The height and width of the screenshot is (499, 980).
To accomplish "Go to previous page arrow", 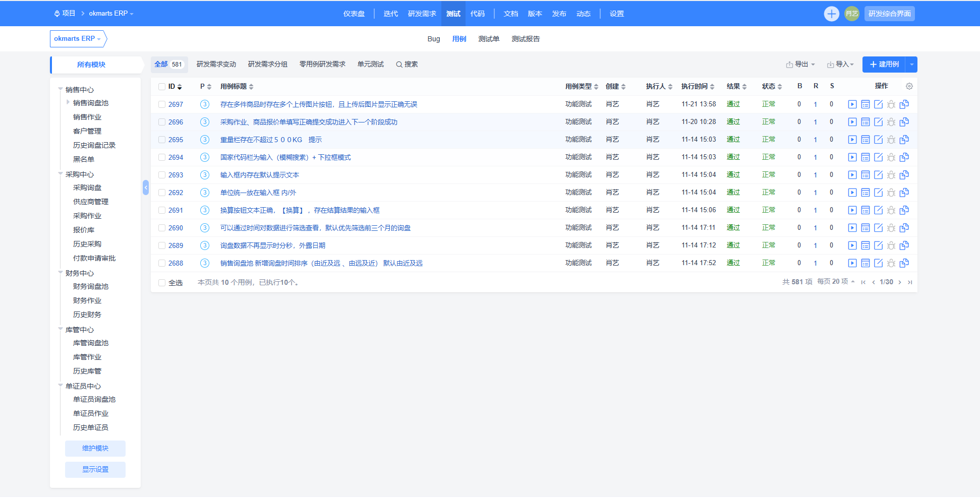I will [874, 282].
